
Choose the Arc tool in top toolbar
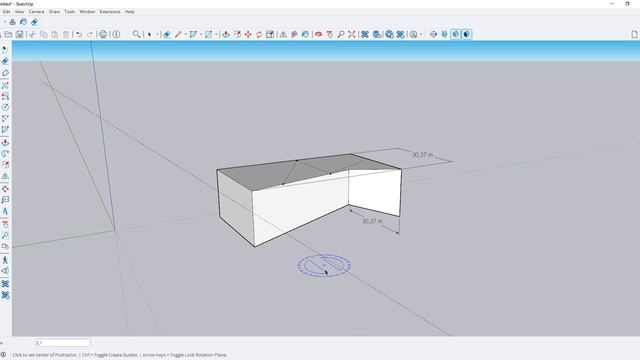(x=193, y=34)
